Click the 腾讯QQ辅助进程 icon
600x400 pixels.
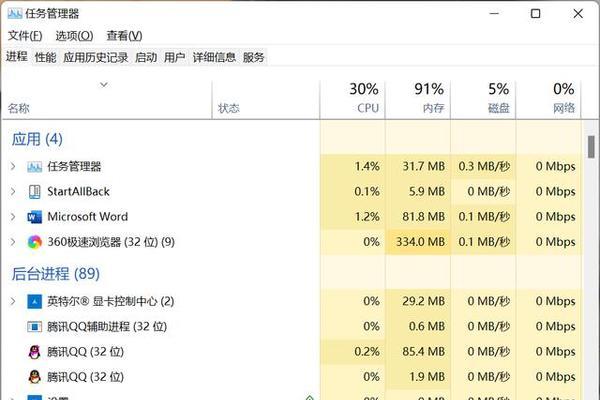[x=34, y=326]
